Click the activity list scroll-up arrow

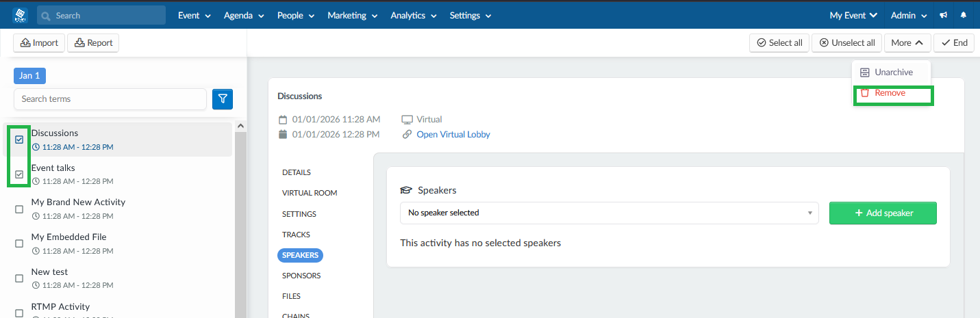click(240, 126)
